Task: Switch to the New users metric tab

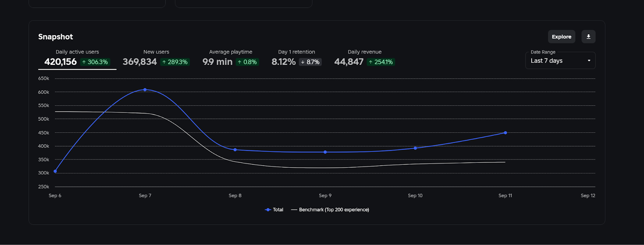Action: coord(156,58)
